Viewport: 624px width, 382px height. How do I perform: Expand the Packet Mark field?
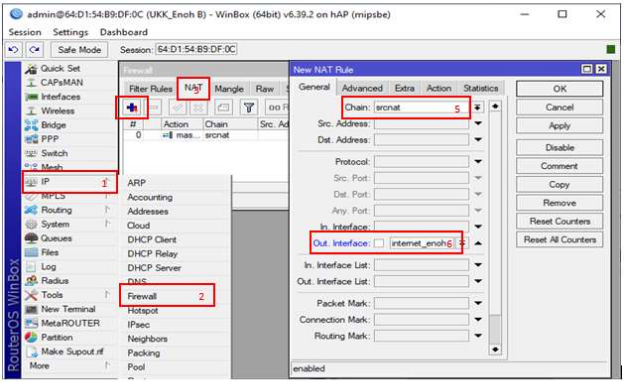point(478,303)
